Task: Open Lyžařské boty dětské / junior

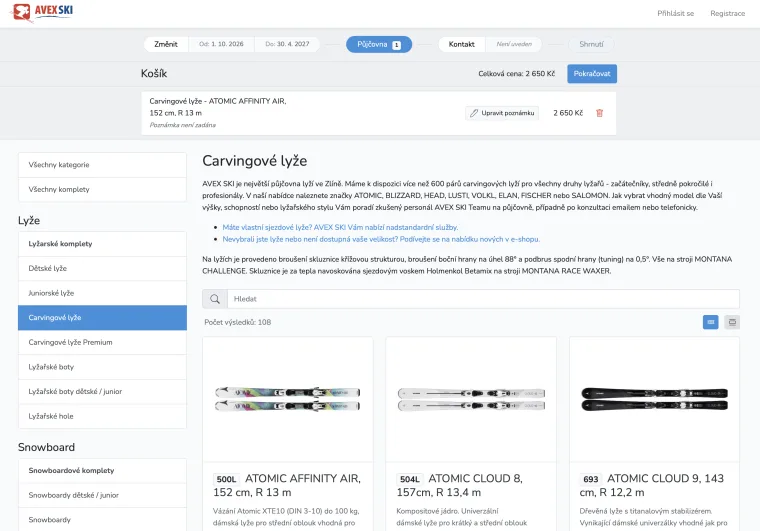Action: (102, 391)
